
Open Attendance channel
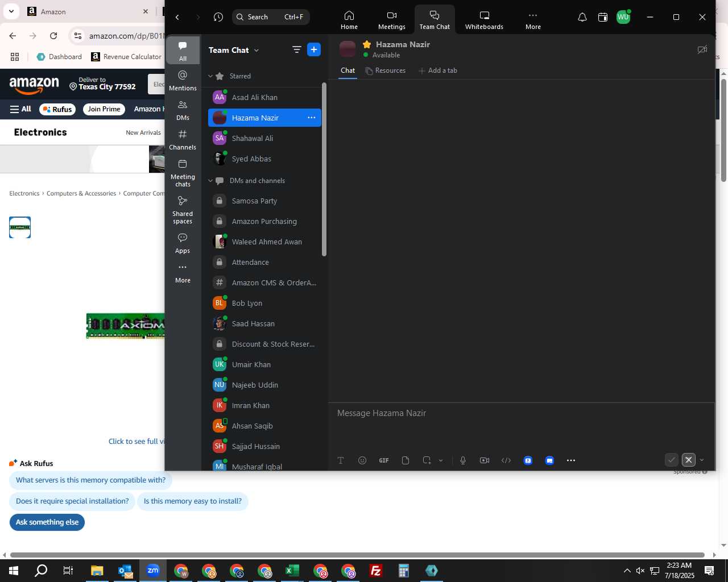click(264, 262)
